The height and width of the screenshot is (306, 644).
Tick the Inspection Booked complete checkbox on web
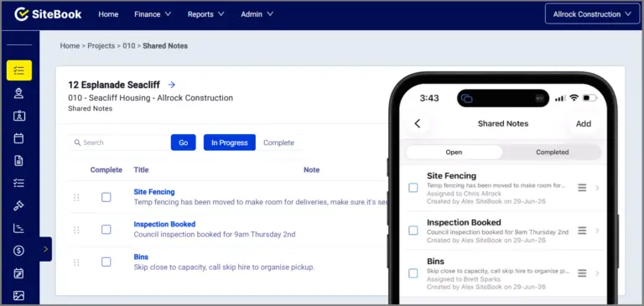click(106, 230)
